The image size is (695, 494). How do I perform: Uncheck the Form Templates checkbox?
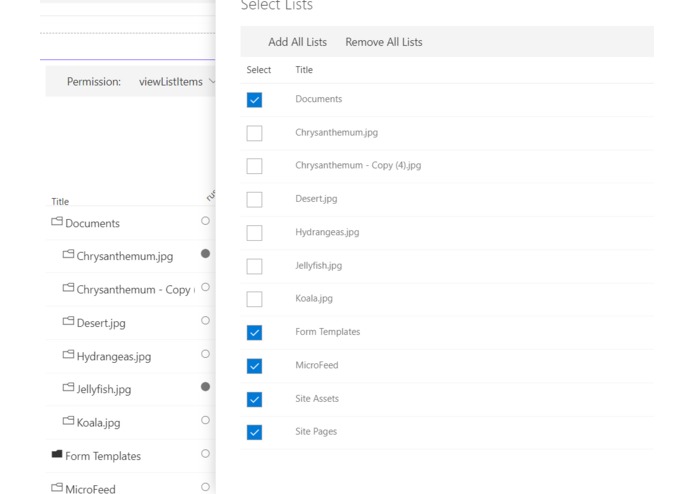pyautogui.click(x=254, y=332)
